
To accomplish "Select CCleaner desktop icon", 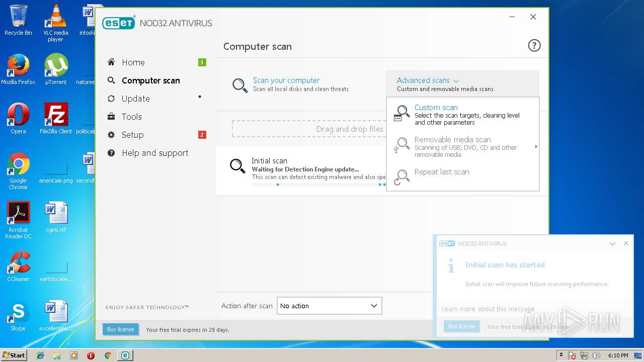I will coord(18,266).
